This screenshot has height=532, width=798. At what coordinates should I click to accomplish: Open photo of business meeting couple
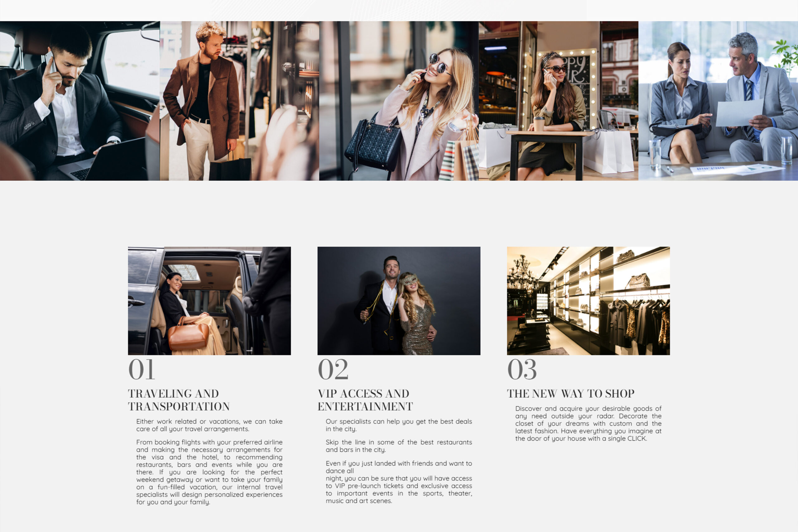(x=718, y=101)
